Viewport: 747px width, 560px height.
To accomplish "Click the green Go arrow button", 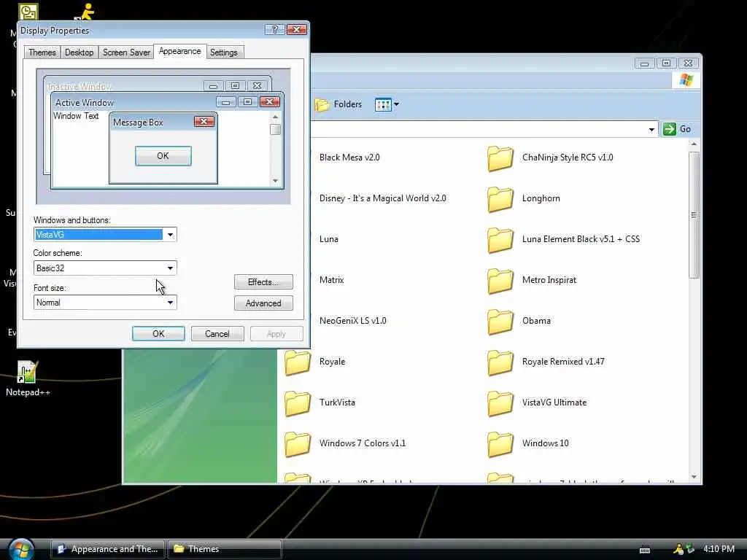I will [x=670, y=129].
